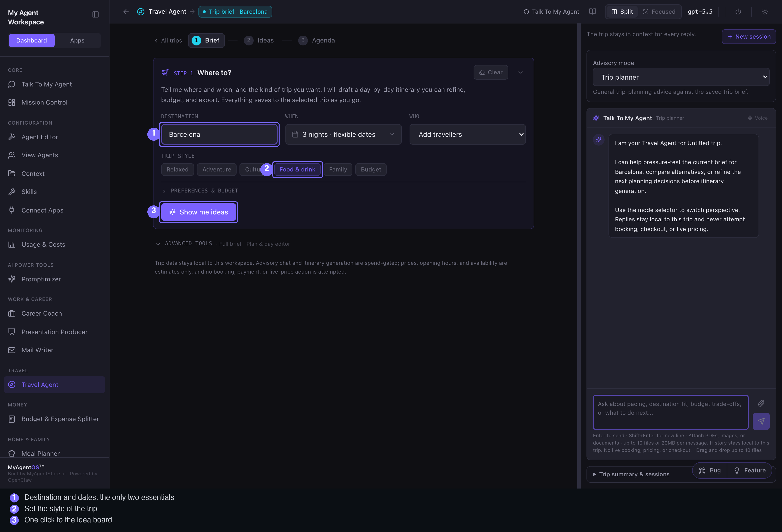
Task: Click the back arrow in header
Action: 126,12
